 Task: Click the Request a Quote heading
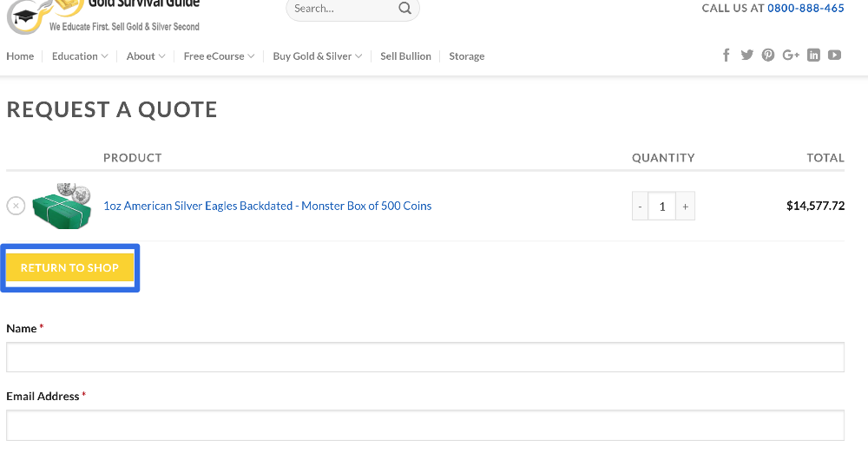click(112, 109)
